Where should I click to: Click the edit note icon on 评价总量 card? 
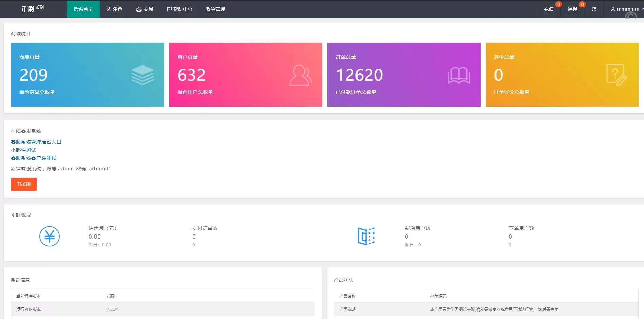coord(616,75)
